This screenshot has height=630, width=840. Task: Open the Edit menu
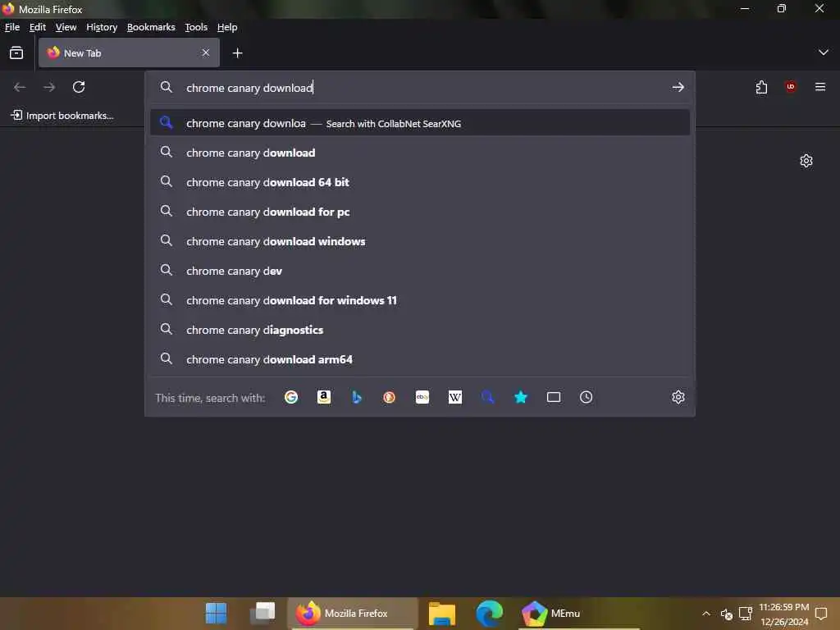tap(38, 27)
